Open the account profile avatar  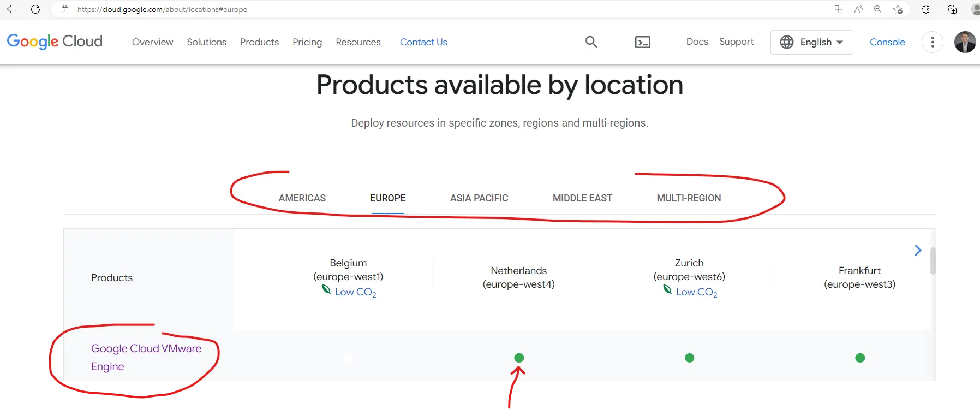(965, 42)
